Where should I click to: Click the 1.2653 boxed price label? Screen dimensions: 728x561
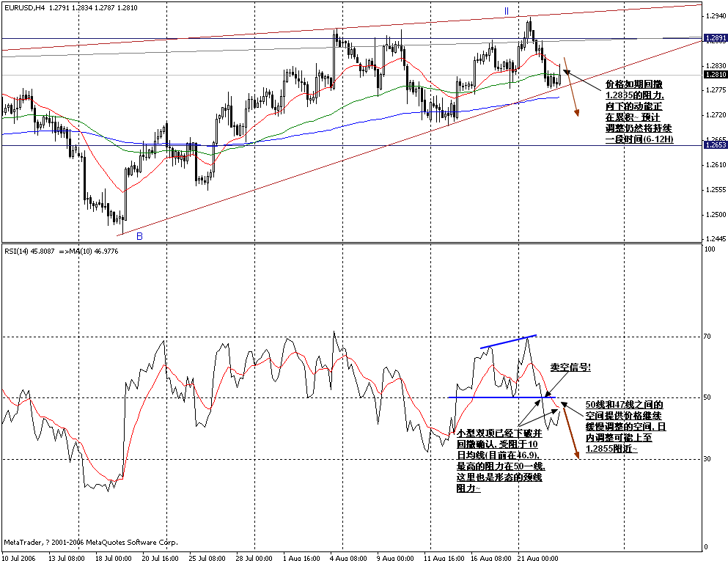click(716, 145)
